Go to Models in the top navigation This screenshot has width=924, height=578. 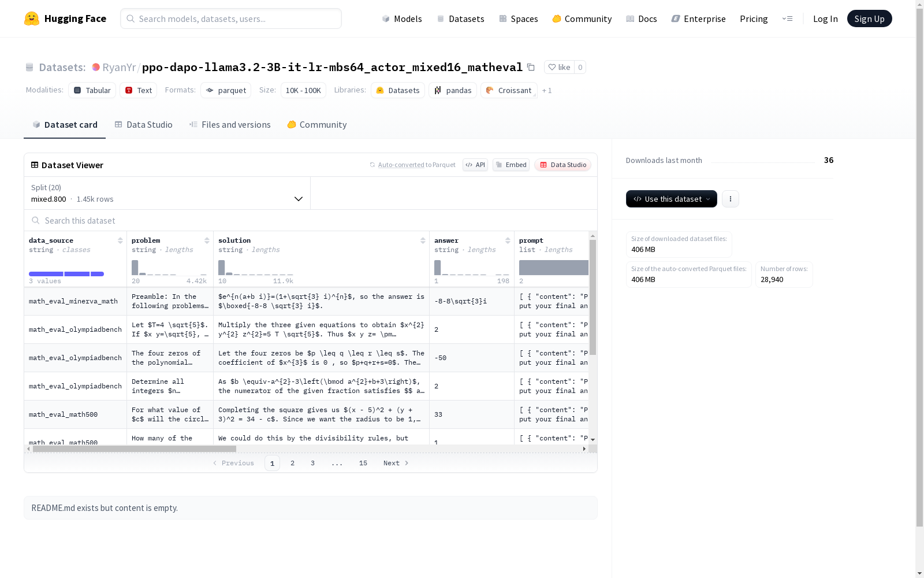[x=402, y=18]
